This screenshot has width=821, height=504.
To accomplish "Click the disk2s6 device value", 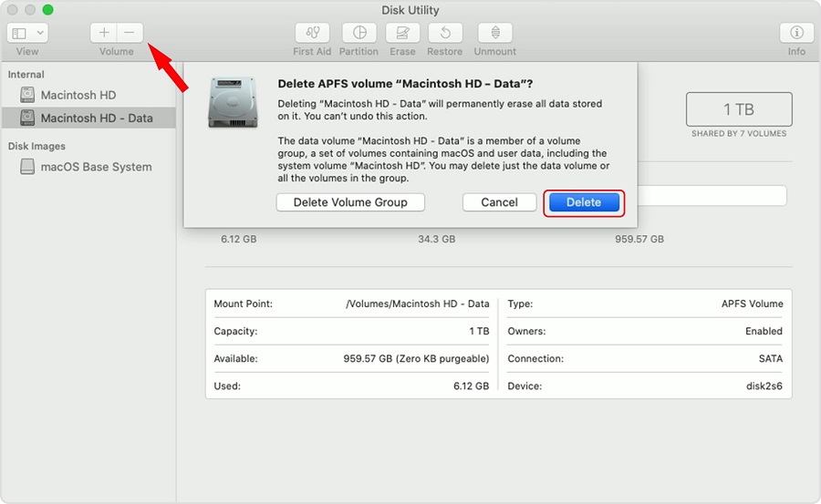I will point(764,386).
